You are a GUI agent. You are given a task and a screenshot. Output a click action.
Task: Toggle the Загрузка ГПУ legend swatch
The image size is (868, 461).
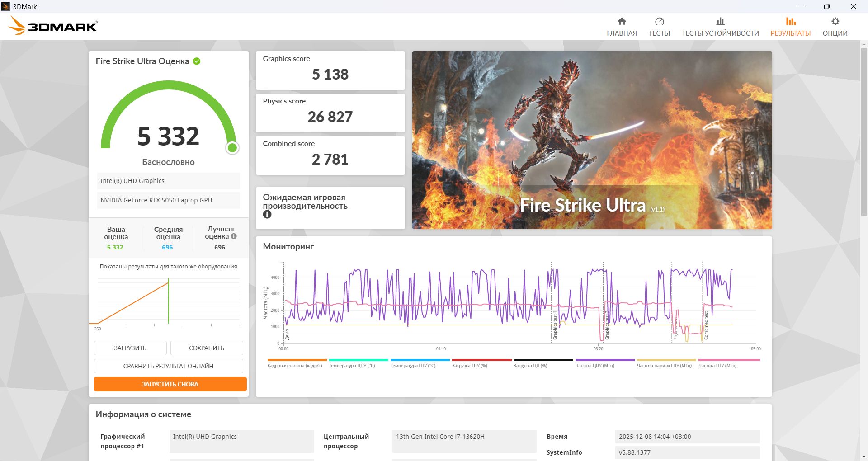[481, 360]
